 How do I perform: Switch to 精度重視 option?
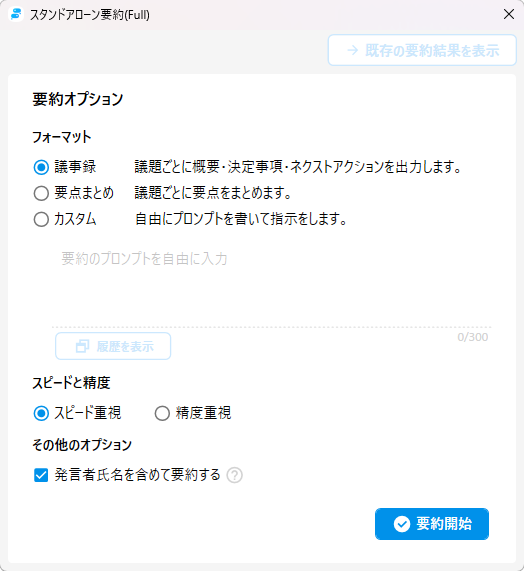coord(162,413)
